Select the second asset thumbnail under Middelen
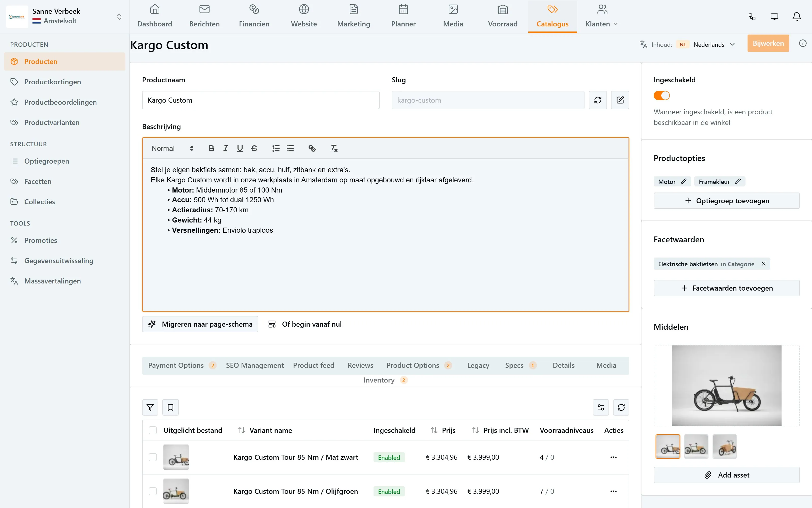Viewport: 812px width, 508px height. pos(696,447)
